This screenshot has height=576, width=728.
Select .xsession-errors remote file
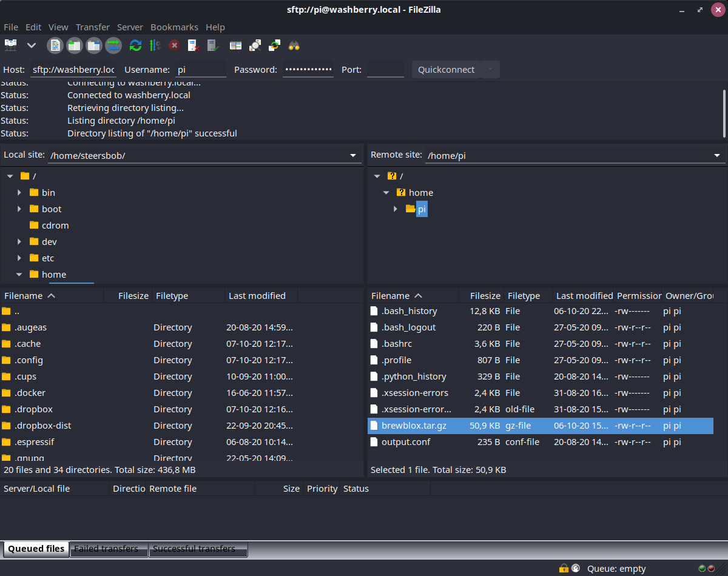[x=541, y=393]
